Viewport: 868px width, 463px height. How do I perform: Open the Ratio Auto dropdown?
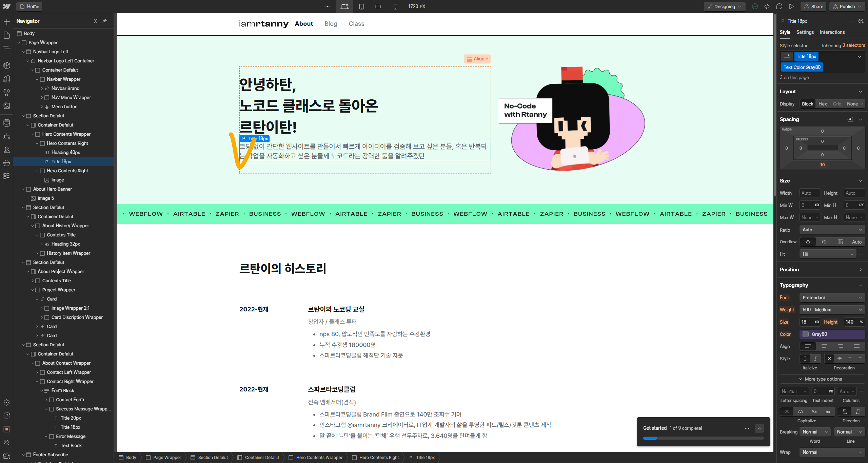(x=832, y=230)
